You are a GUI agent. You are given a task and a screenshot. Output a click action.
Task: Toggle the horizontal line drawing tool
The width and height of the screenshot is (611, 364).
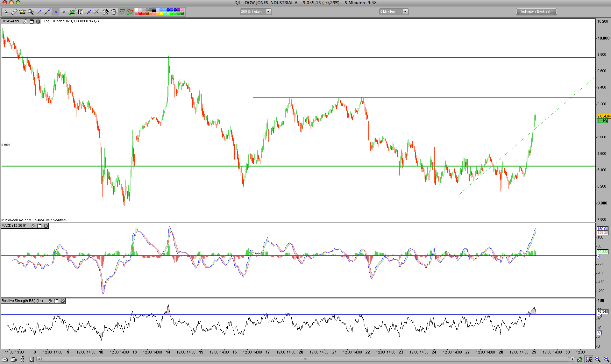click(55, 12)
